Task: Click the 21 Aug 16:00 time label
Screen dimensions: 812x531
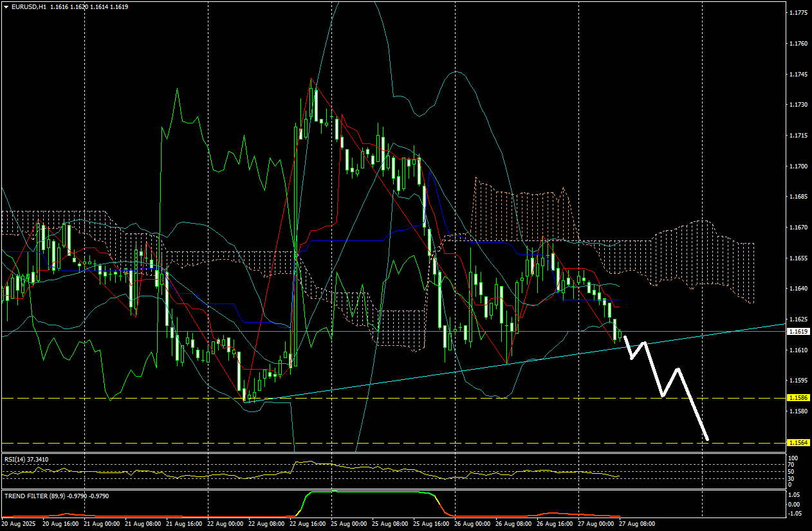Action: click(184, 524)
